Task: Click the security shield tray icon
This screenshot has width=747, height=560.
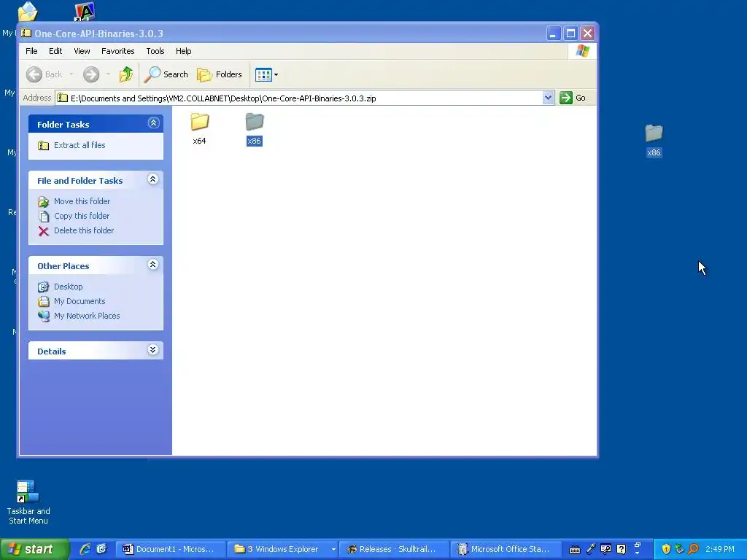Action: tap(667, 549)
